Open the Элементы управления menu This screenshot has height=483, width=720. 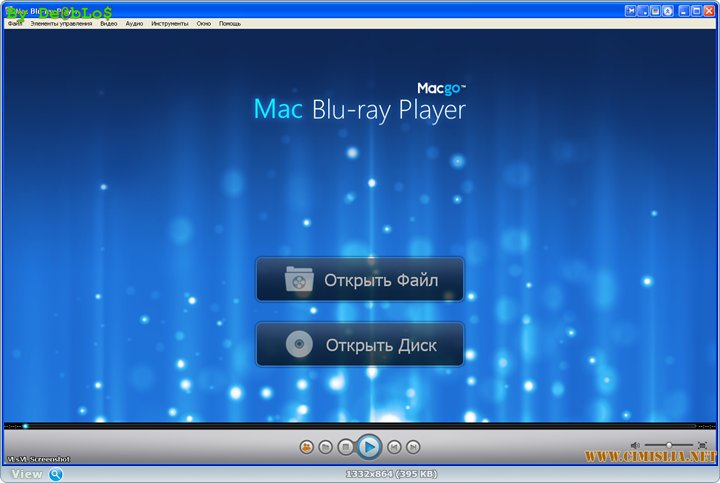point(62,23)
